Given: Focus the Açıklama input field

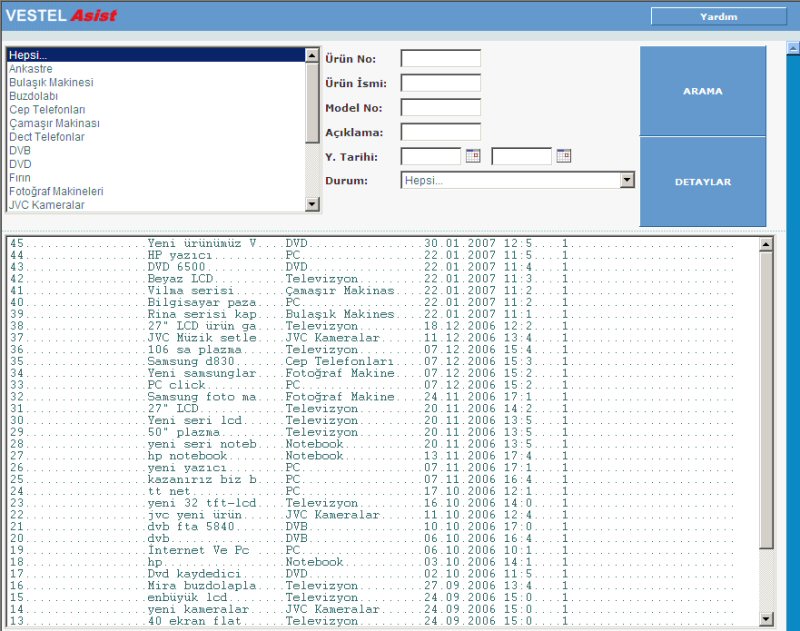Looking at the screenshot, I should tap(441, 132).
